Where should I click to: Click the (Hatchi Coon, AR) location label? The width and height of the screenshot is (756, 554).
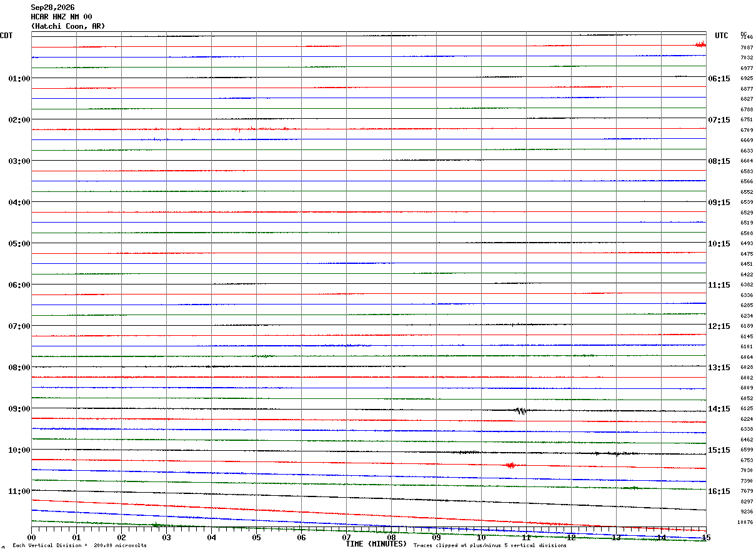[x=68, y=26]
